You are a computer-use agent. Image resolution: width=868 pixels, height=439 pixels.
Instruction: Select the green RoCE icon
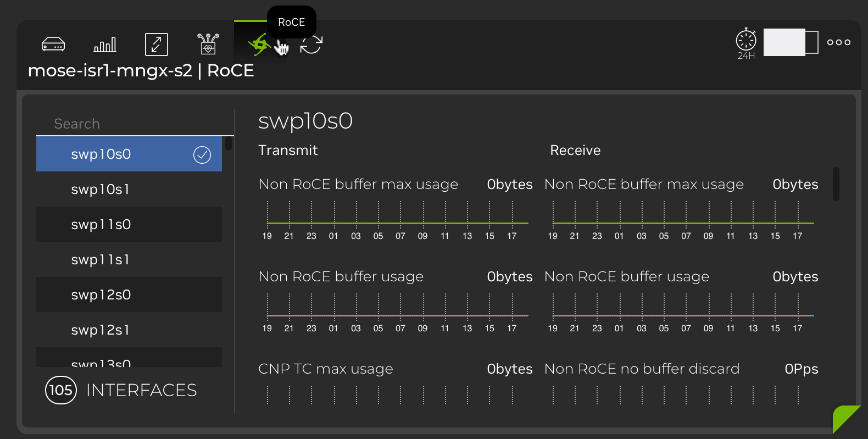point(259,44)
